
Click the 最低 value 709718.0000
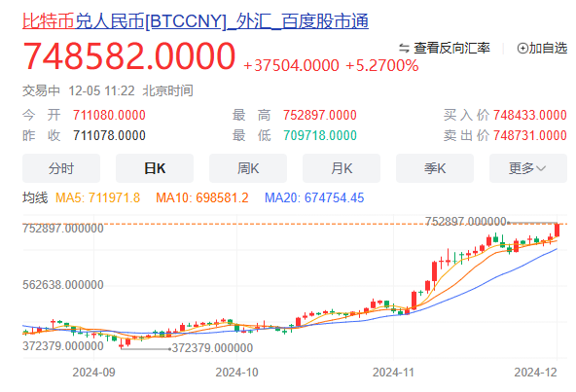319,135
